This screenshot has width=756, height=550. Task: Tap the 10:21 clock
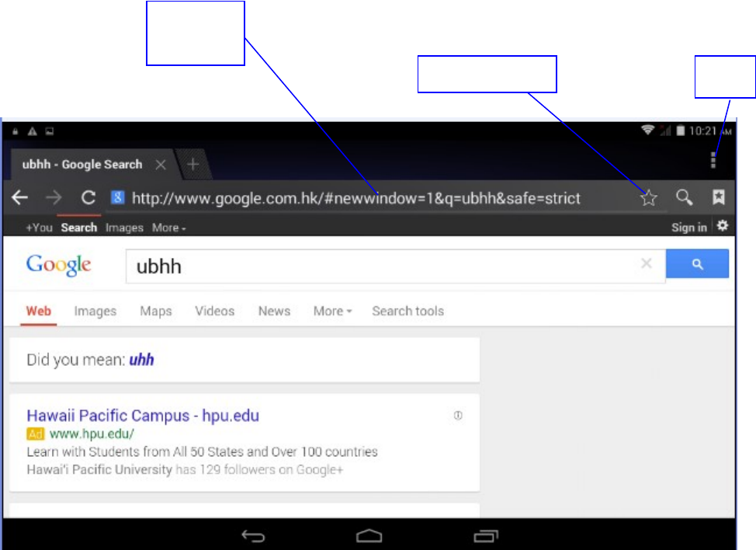click(x=710, y=131)
